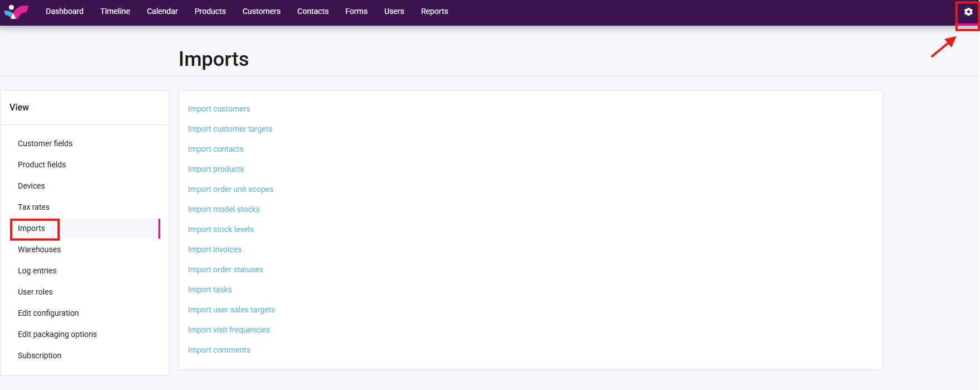Go to Subscription settings

pos(40,355)
